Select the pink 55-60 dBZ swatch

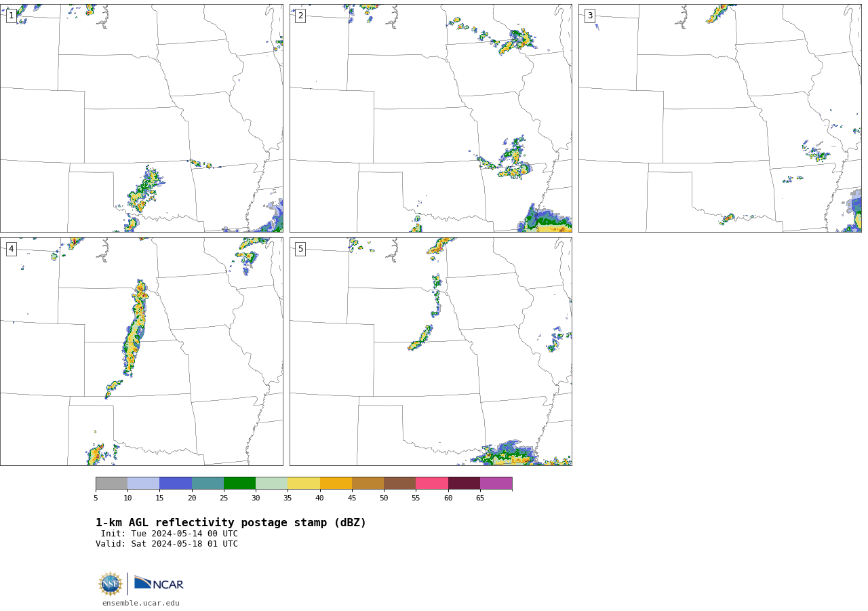[x=432, y=484]
